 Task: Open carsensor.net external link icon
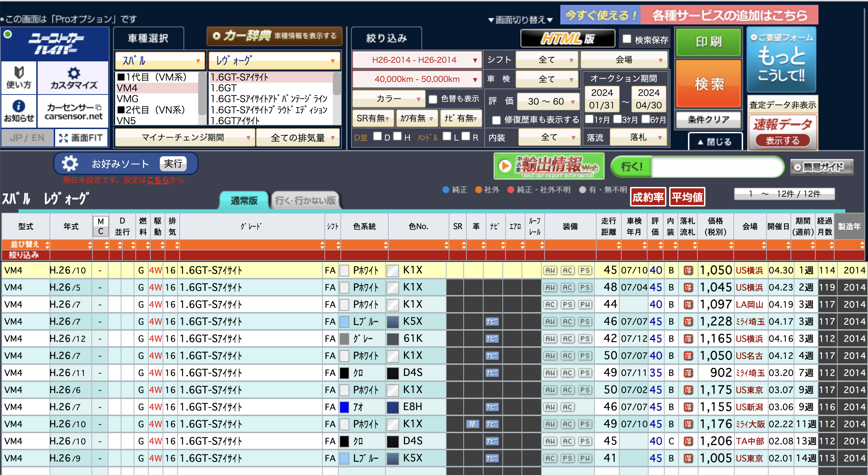(98, 107)
